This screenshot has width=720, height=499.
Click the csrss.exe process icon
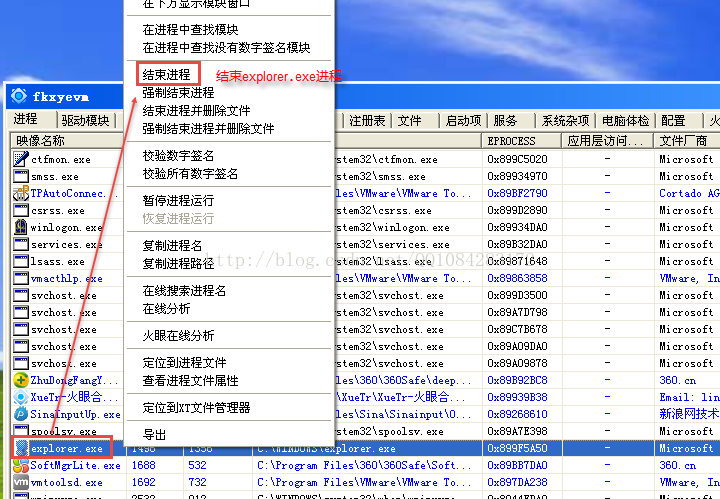[x=21, y=210]
